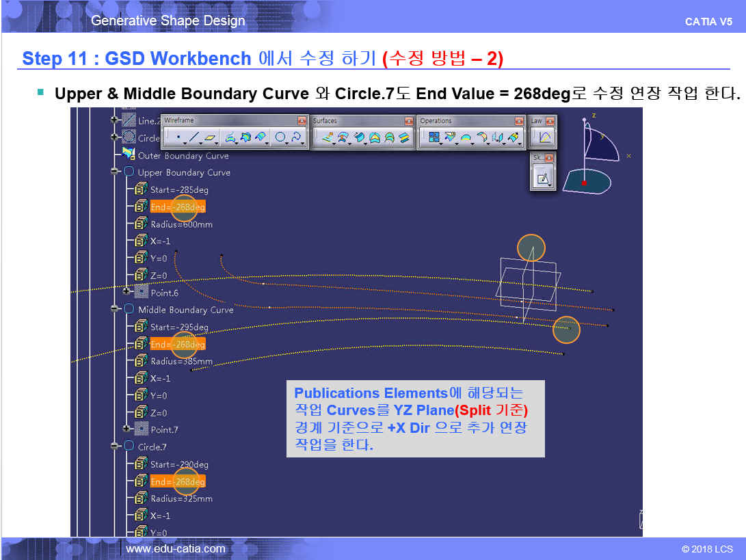Image resolution: width=746 pixels, height=560 pixels.
Task: Collapse the Upper Boundary Curve node
Action: 116,172
